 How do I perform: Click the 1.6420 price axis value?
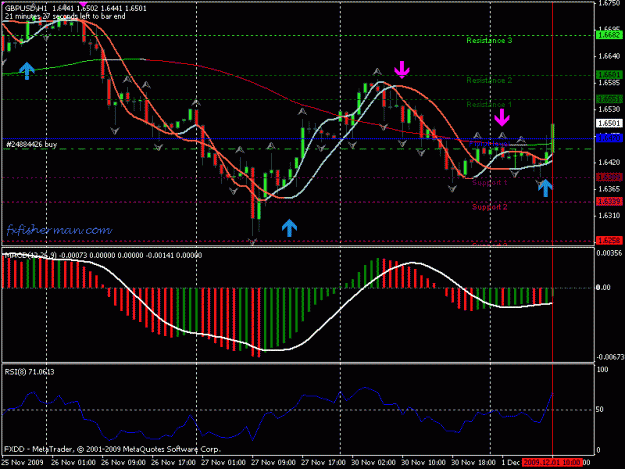[609, 162]
